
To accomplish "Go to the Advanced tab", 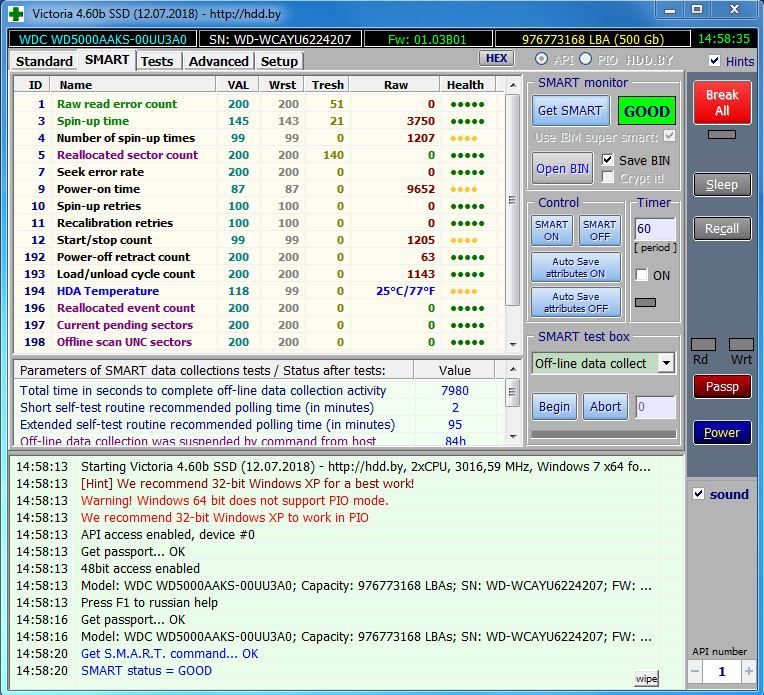I will click(218, 61).
